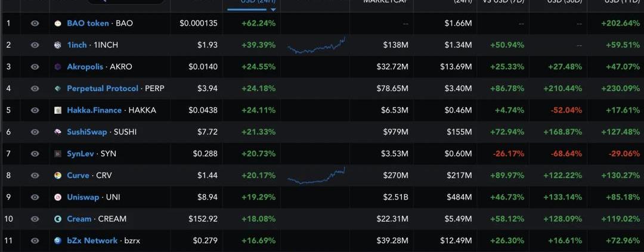644x252 pixels.
Task: Click Uniswap volume $484M
Action: (x=459, y=197)
